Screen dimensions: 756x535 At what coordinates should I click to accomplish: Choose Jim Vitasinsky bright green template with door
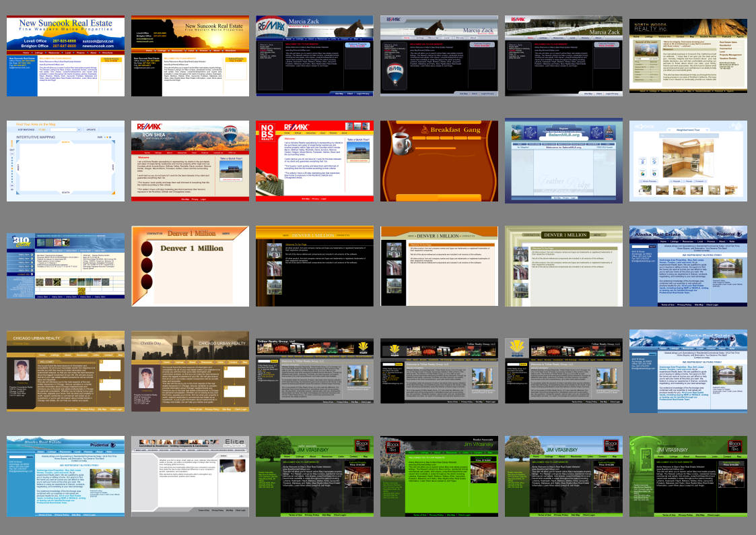(688, 476)
